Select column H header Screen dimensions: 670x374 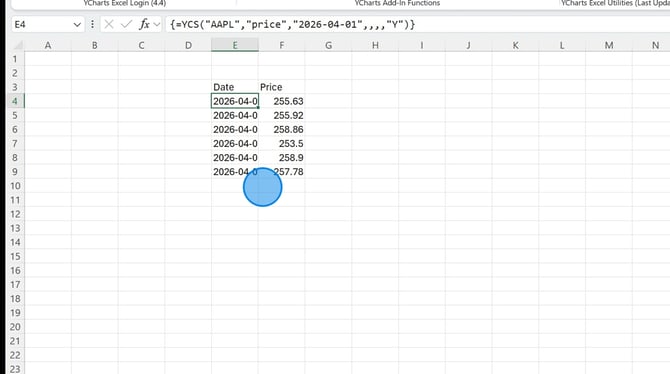tap(375, 45)
